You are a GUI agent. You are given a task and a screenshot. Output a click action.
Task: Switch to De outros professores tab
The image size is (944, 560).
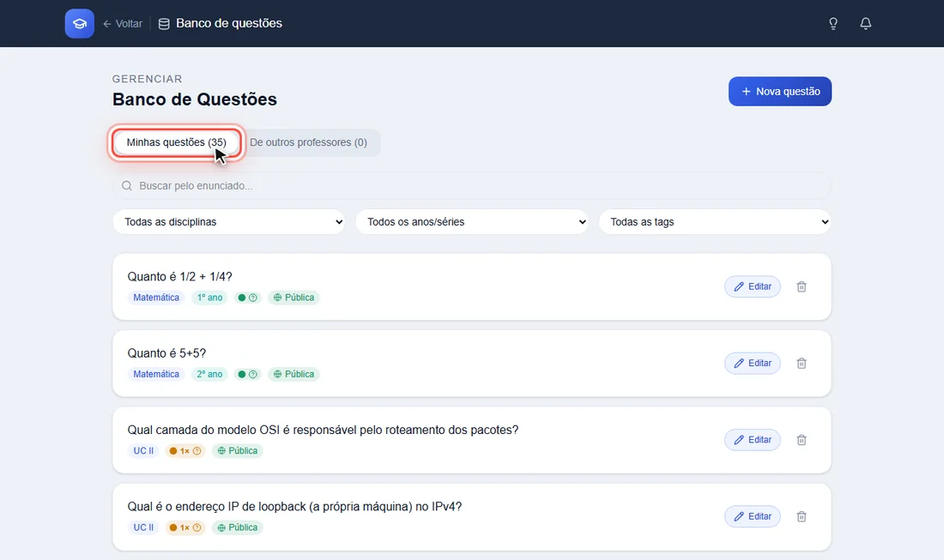click(308, 142)
